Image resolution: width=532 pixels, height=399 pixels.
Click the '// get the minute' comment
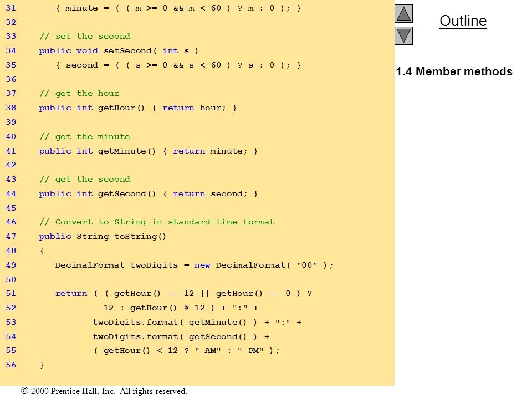(x=85, y=136)
